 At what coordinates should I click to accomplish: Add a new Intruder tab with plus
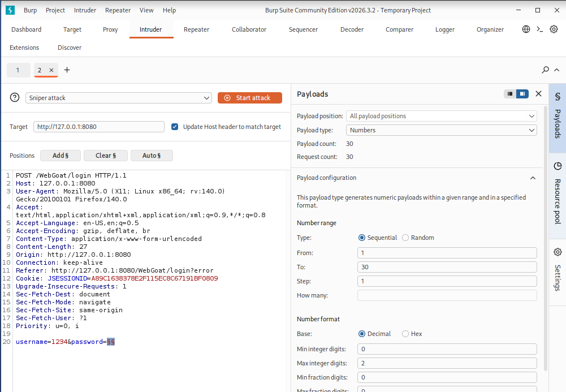tap(67, 70)
